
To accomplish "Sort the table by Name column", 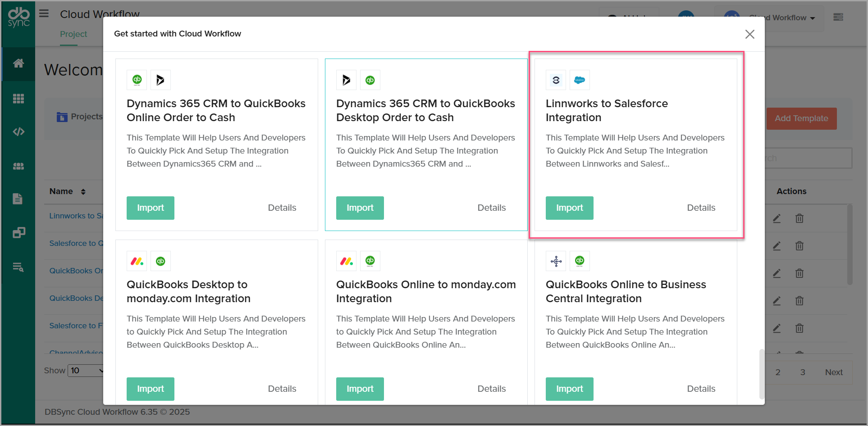I will [x=83, y=192].
